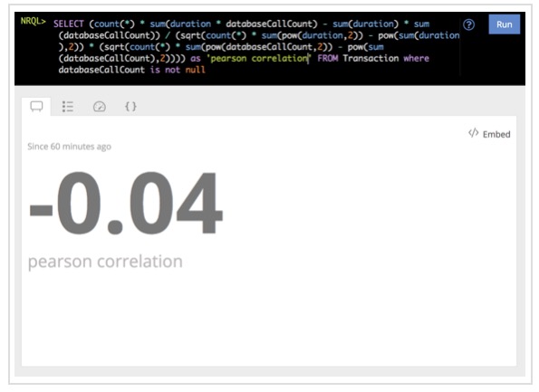Open the Embed link
Image resolution: width=539 pixels, height=392 pixels.
pyautogui.click(x=496, y=134)
